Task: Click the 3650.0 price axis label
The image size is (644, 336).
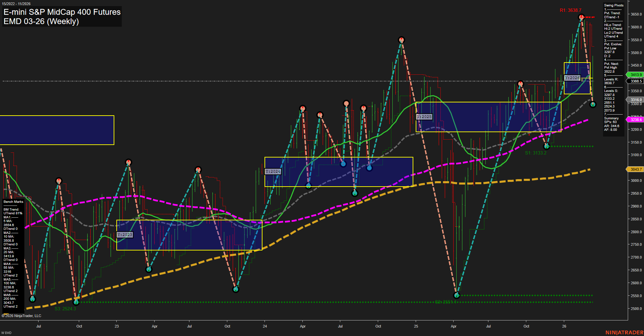Action: (636, 14)
